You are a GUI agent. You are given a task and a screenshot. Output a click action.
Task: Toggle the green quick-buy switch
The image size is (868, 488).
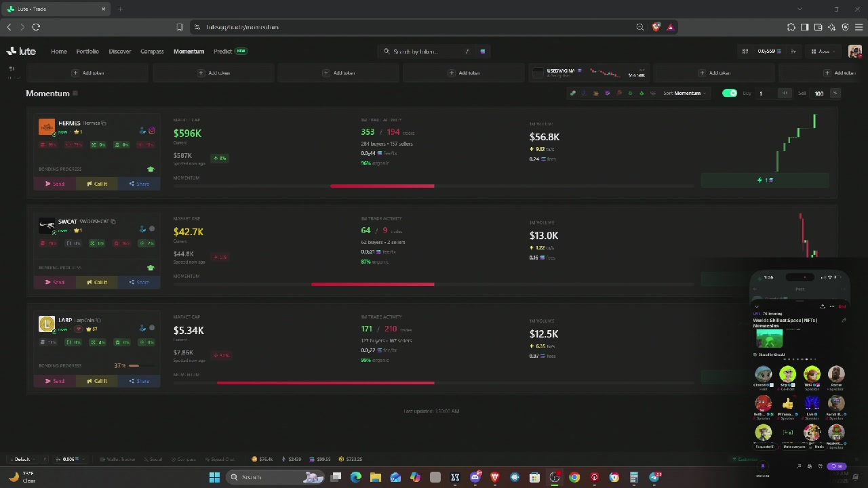pyautogui.click(x=730, y=94)
